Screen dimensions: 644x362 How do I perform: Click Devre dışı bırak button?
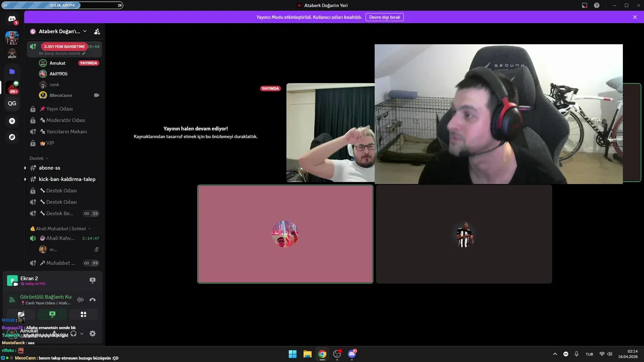[x=384, y=17]
